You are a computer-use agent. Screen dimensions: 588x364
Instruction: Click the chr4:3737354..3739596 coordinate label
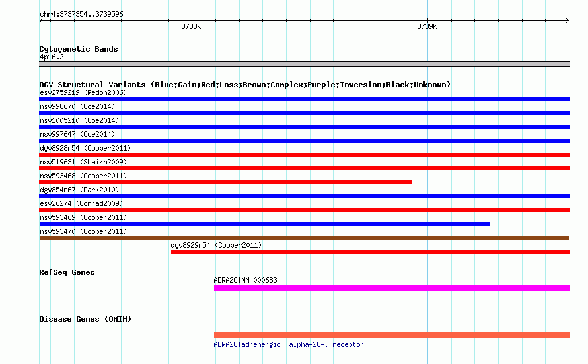[x=81, y=14]
